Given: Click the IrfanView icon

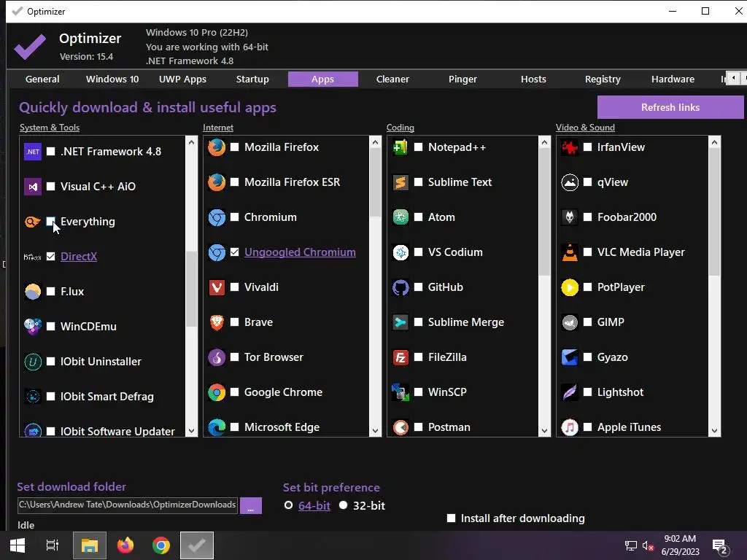Looking at the screenshot, I should tap(570, 147).
